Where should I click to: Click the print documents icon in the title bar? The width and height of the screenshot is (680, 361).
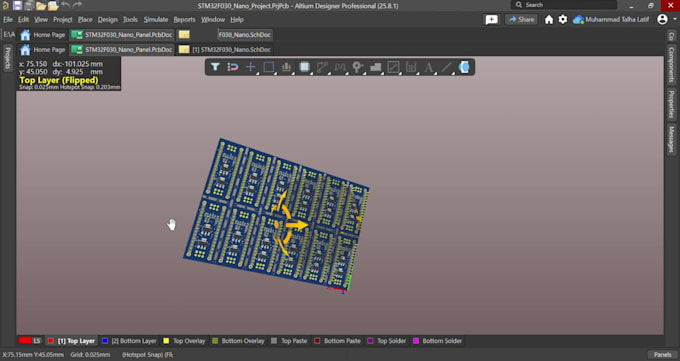click(x=29, y=5)
